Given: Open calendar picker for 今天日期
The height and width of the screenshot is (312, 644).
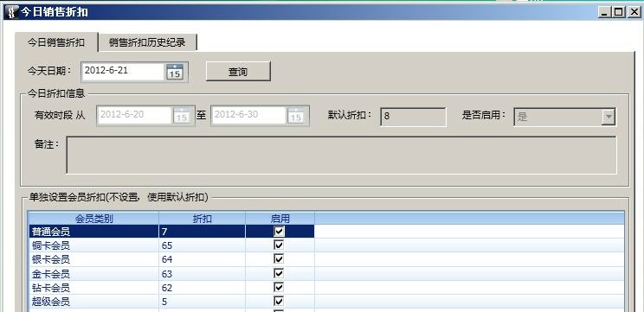Looking at the screenshot, I should coord(175,72).
